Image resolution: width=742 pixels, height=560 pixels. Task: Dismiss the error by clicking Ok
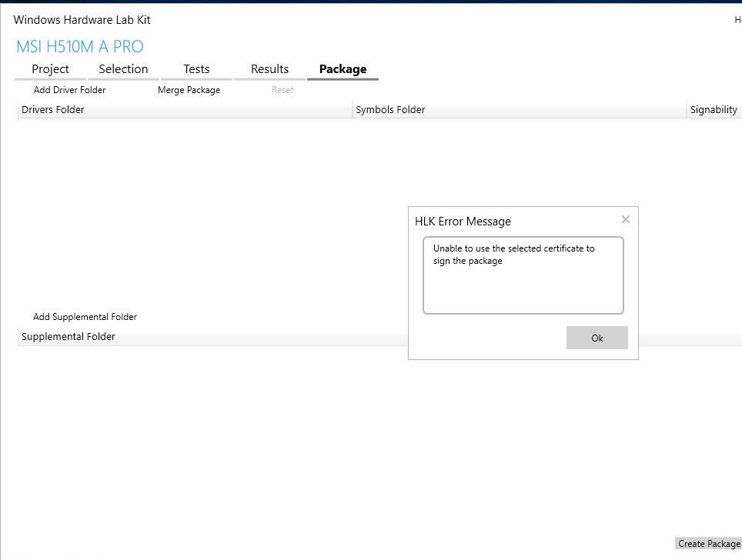pos(597,337)
